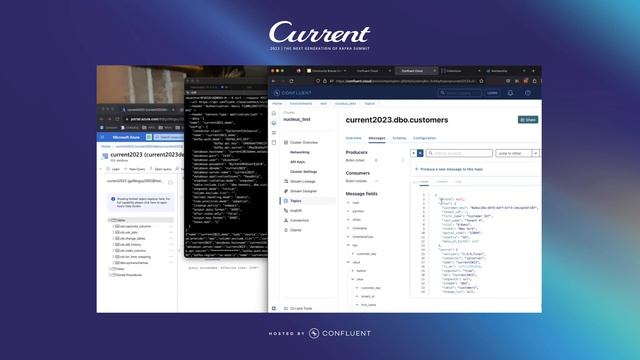Open ksqlDB in Confluent sidebar

click(293, 211)
